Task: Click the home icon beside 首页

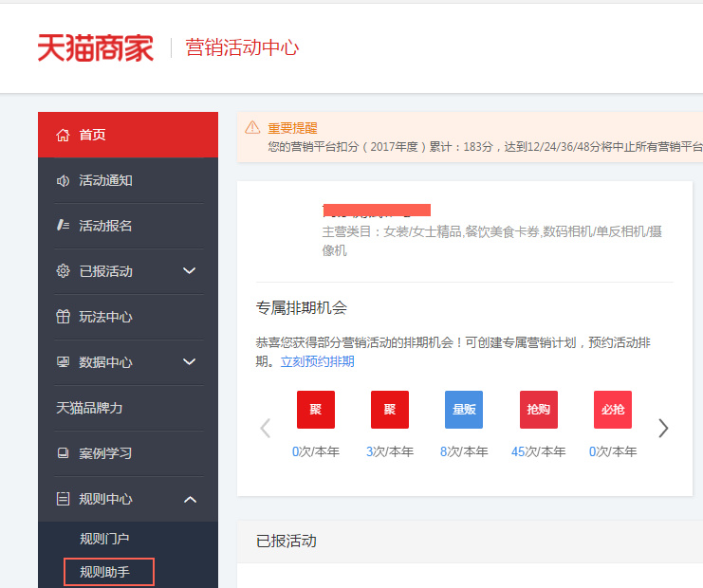Action: tap(63, 135)
